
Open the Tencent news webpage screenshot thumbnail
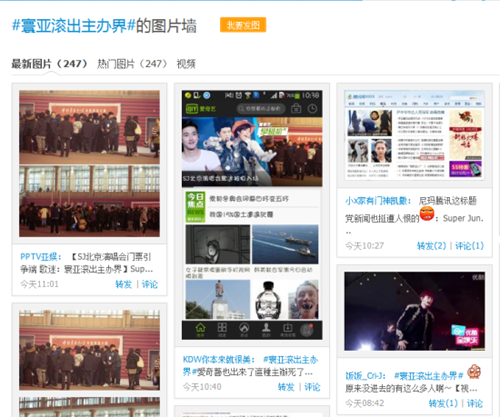tap(414, 135)
